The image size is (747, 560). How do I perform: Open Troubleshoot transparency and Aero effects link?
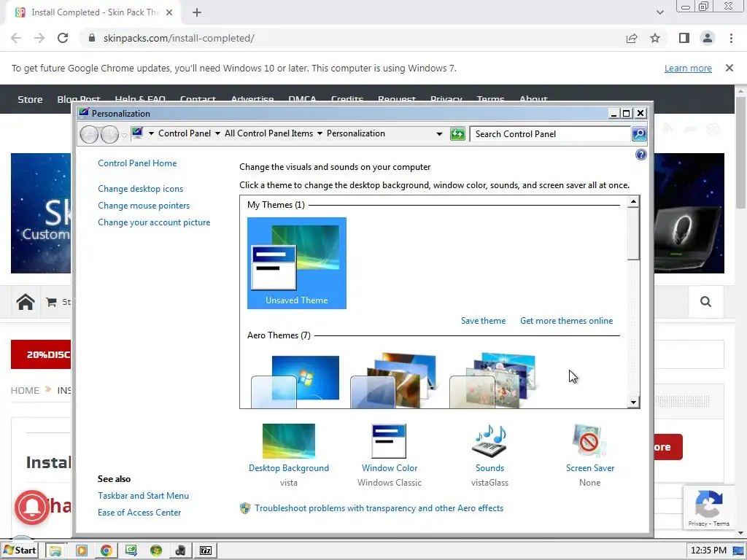point(379,508)
